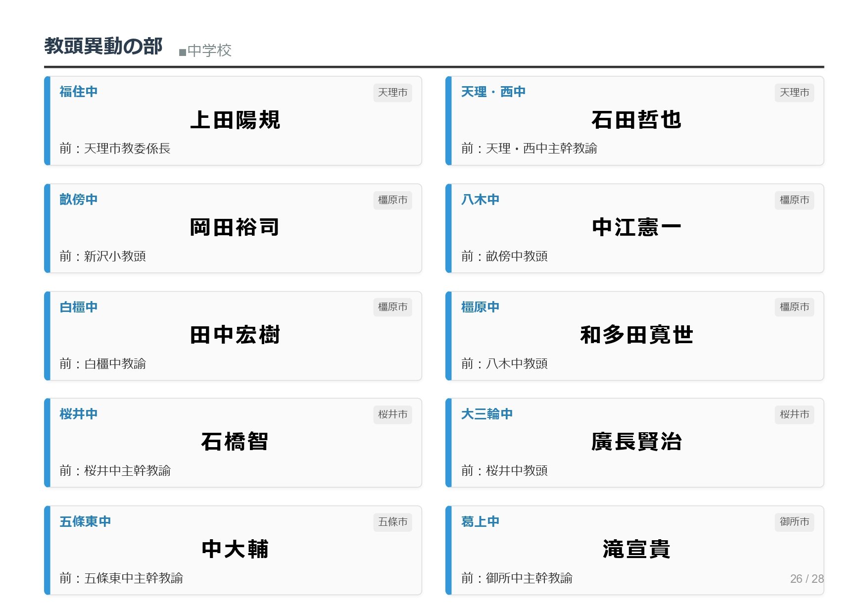Click the page number 26 / 28

click(x=806, y=579)
